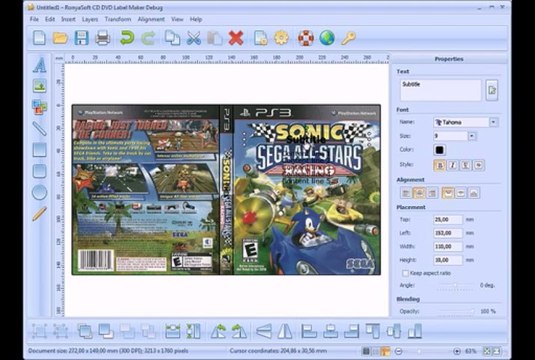Open the black font Color swatch
This screenshot has height=360, width=535.
pos(439,150)
